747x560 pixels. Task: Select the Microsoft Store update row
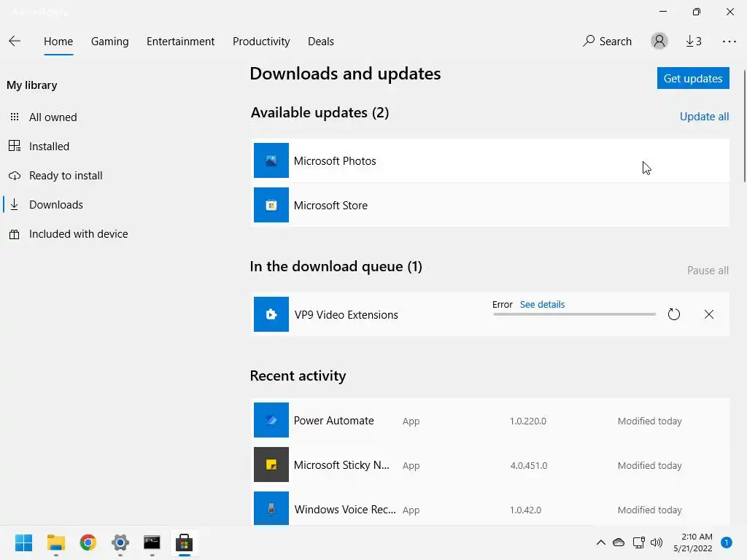(x=490, y=205)
